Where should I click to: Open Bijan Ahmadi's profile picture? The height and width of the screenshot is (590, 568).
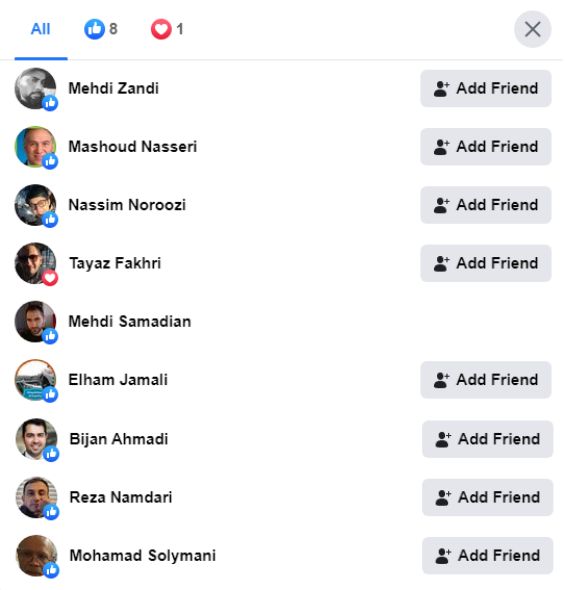[x=36, y=439]
